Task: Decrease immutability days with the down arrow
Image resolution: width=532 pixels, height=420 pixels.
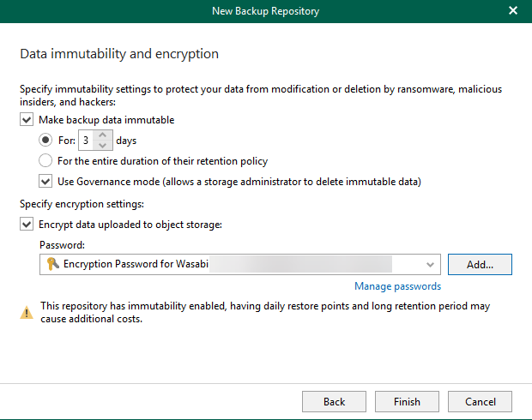Action: 103,145
